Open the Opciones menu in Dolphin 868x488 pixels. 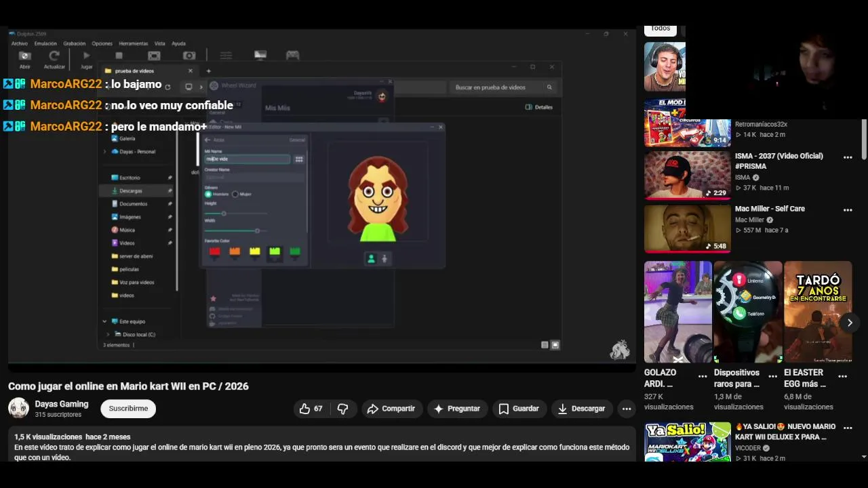102,43
